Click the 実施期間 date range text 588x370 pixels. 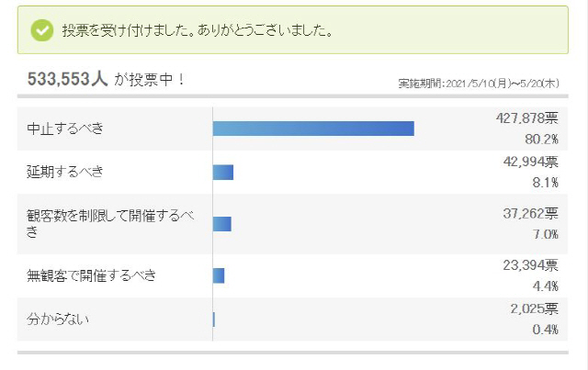click(479, 84)
